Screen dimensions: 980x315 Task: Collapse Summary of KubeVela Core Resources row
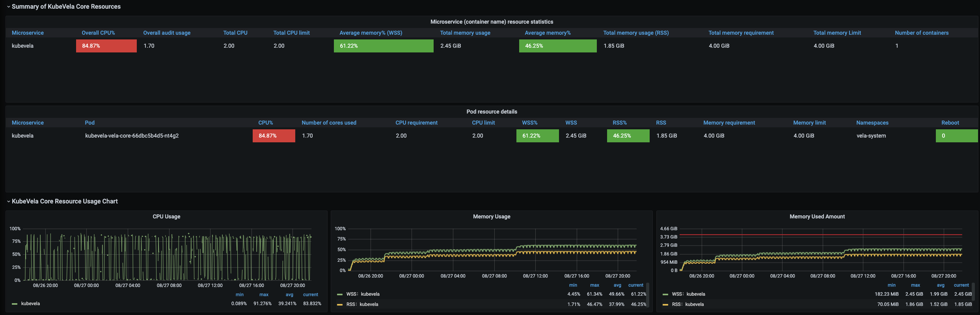pos(66,6)
